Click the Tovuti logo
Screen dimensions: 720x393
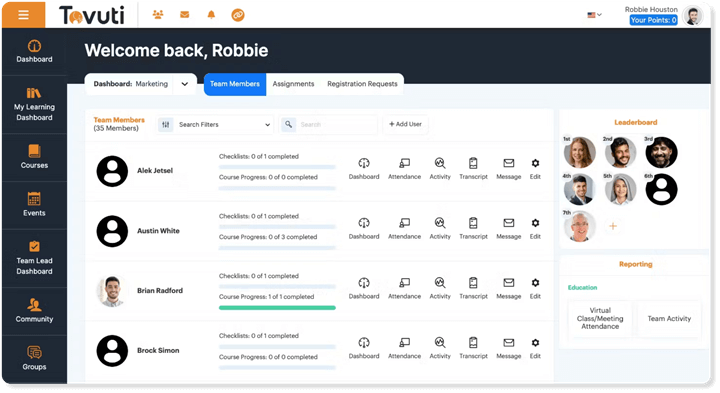coord(92,15)
